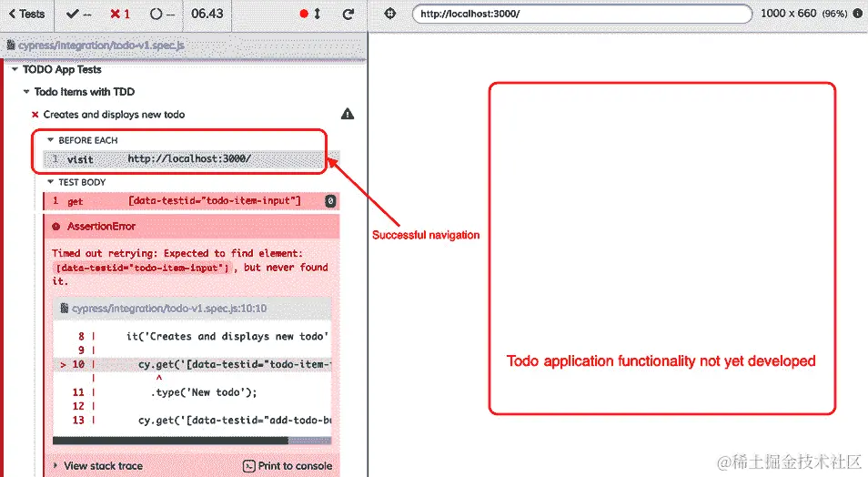Click the file icon beside code frame path

coord(65,308)
